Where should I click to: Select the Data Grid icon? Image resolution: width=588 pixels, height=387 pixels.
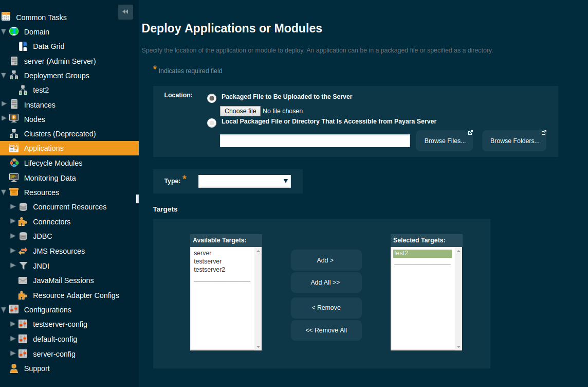(22, 46)
